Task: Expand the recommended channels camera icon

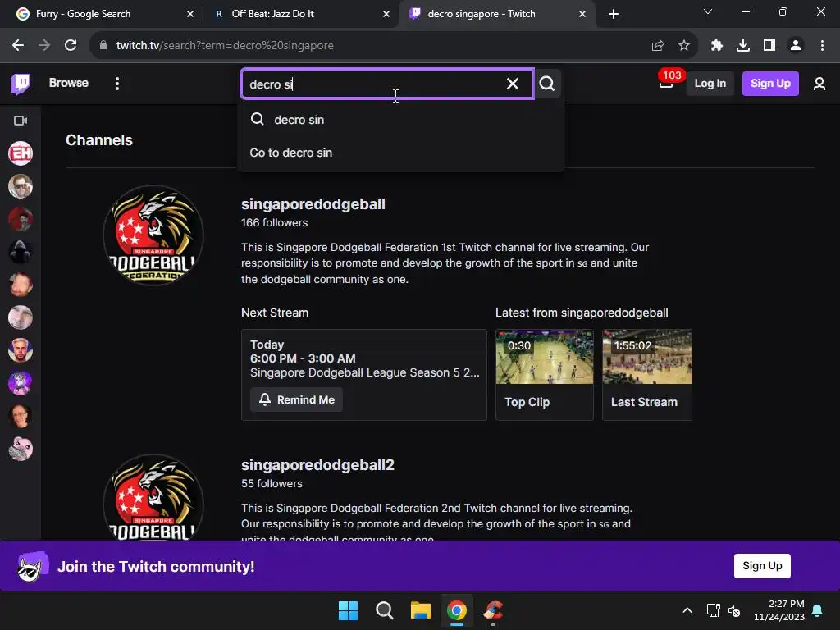Action: [21, 121]
